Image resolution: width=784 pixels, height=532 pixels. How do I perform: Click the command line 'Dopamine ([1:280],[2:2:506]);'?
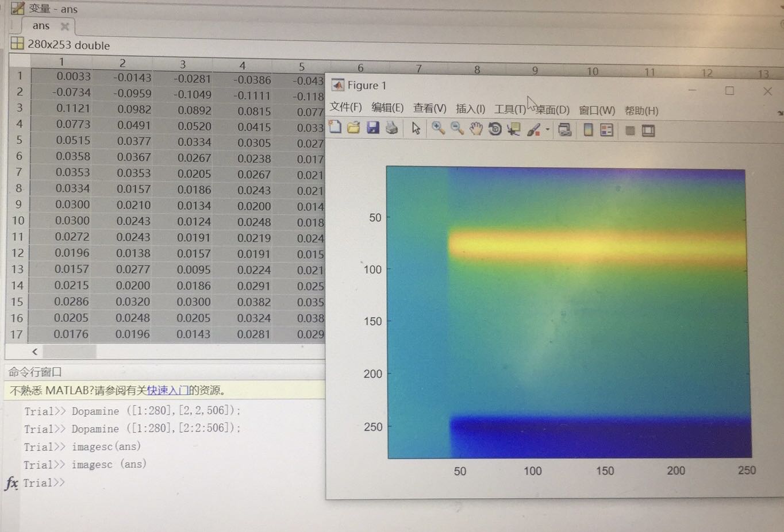[x=156, y=429]
